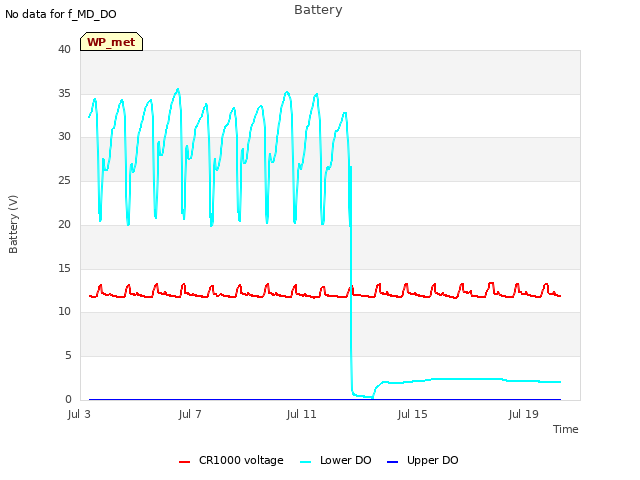Click the Jul 11 x-axis label

coord(301,414)
